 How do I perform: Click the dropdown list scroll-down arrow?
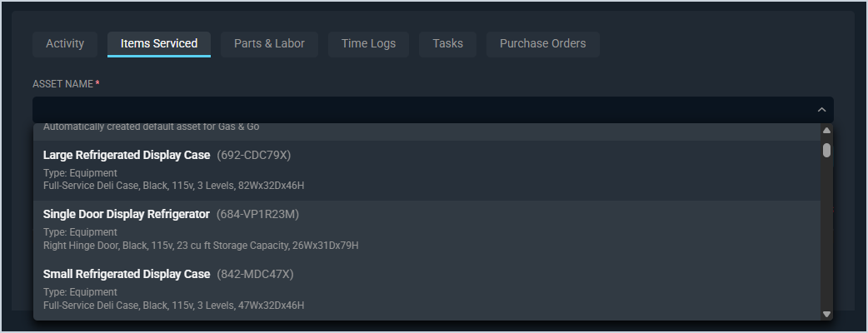(826, 314)
